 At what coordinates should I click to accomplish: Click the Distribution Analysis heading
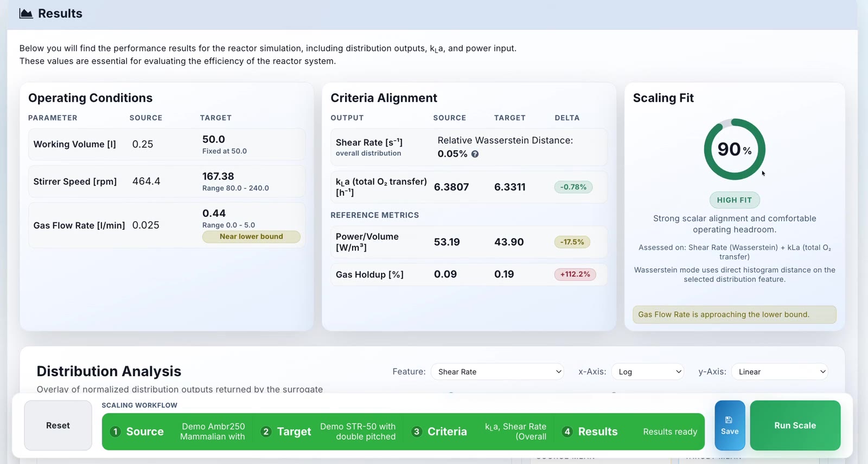109,371
